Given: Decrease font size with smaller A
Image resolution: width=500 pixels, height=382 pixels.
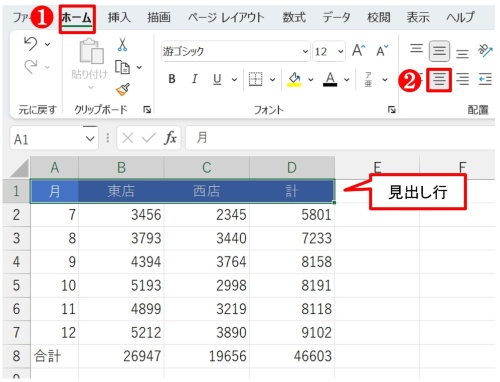Looking at the screenshot, I should click(x=382, y=51).
